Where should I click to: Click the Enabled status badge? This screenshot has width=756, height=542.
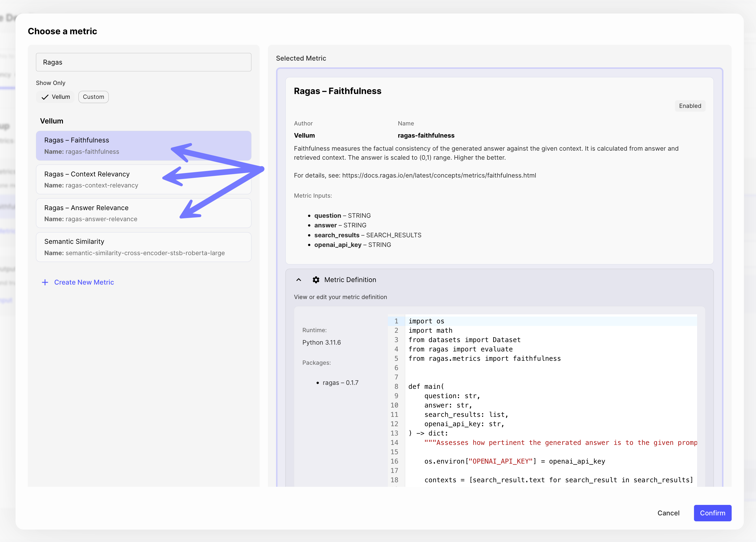[x=690, y=106]
